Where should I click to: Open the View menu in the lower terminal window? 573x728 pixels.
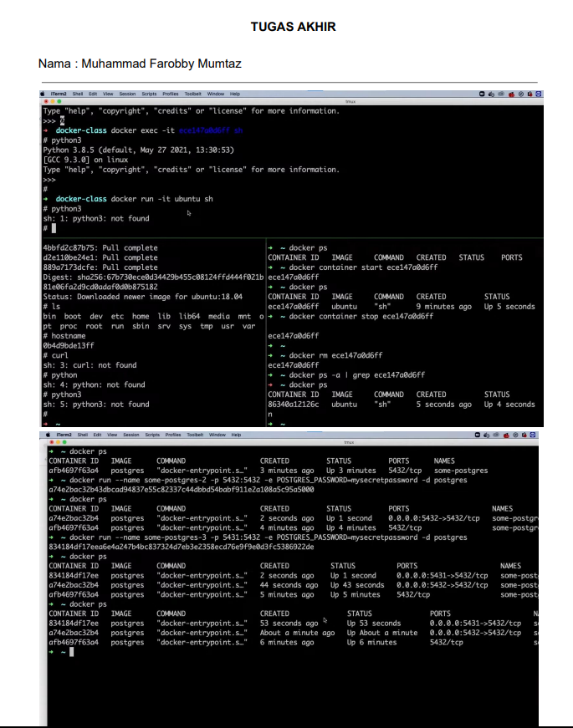[x=112, y=435]
